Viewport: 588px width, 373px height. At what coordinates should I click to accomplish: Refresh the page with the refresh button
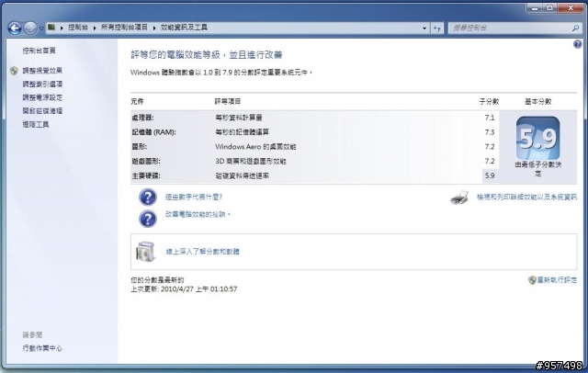point(437,28)
